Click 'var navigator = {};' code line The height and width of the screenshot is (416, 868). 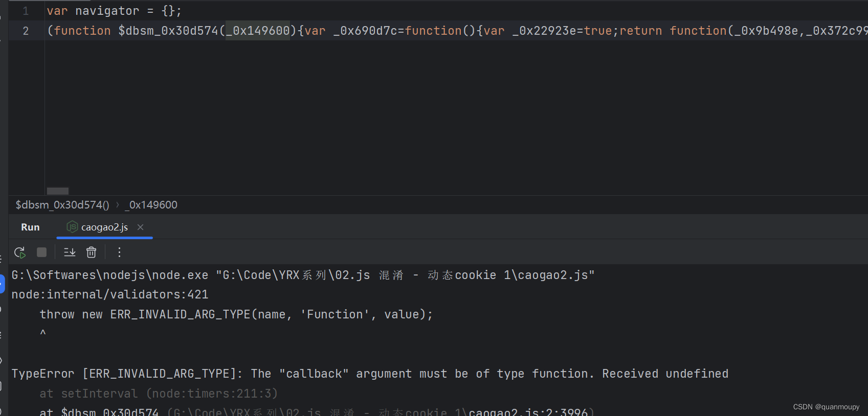click(x=114, y=11)
